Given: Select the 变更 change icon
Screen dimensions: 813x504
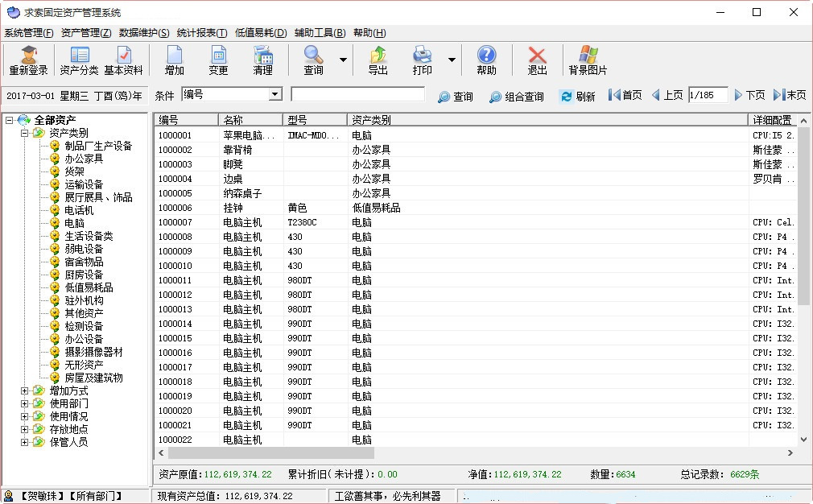Looking at the screenshot, I should click(x=218, y=60).
